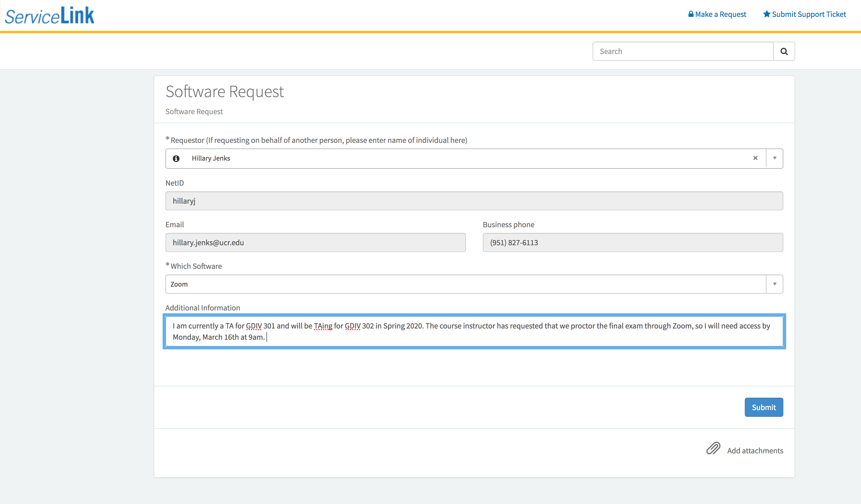This screenshot has height=504, width=861.
Task: Click the lock icon beside Make a Request
Action: [x=690, y=14]
